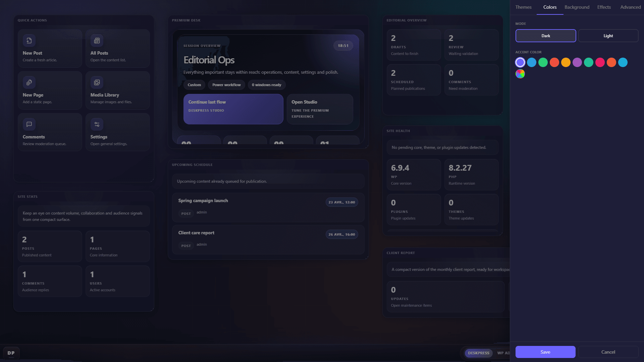The height and width of the screenshot is (362, 644).
Task: Open the Media Library icon
Action: [x=97, y=82]
